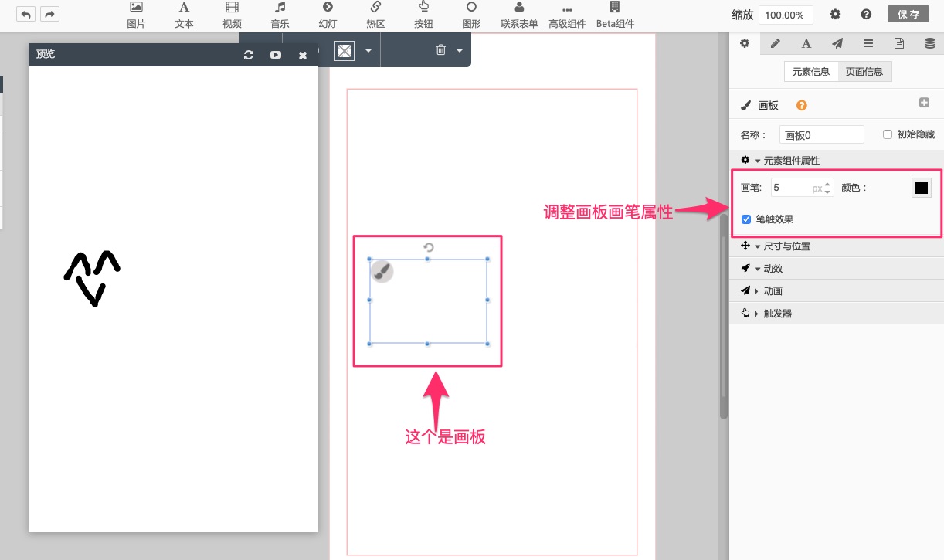Insert an image with 图片 tool
This screenshot has width=944, height=560.
[136, 15]
